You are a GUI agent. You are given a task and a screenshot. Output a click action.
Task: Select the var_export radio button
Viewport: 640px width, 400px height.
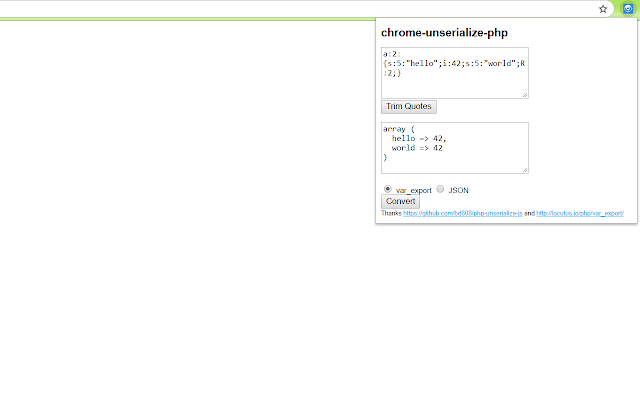click(387, 189)
